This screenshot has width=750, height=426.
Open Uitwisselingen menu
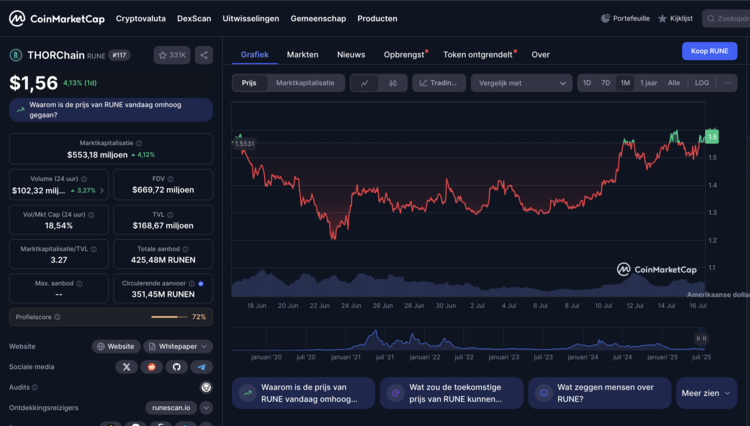[251, 19]
